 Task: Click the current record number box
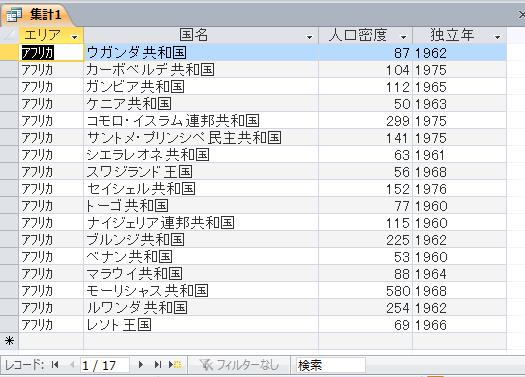click(x=104, y=365)
